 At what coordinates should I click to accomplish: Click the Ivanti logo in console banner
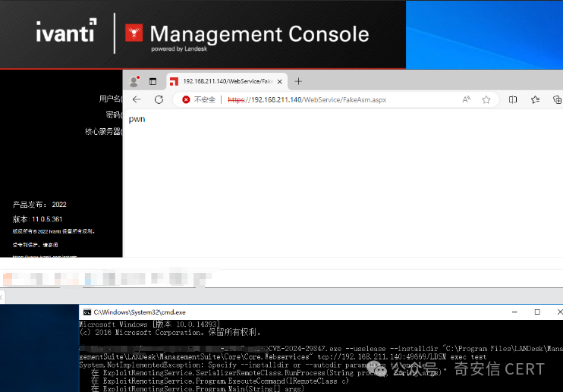[67, 30]
